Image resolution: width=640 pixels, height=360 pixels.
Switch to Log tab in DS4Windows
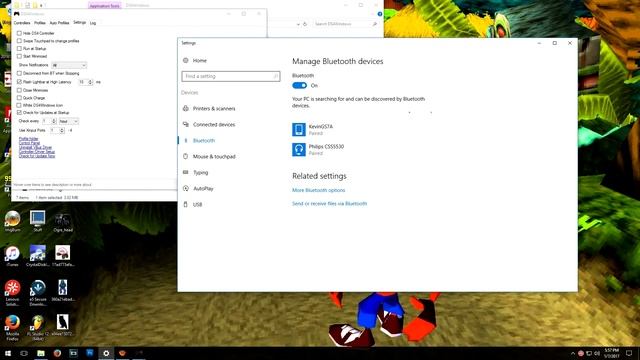click(x=93, y=23)
